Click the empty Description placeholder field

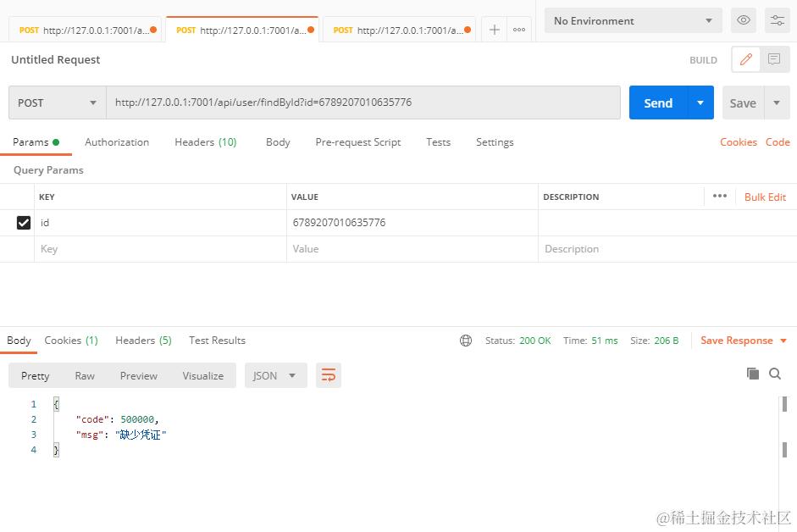667,249
